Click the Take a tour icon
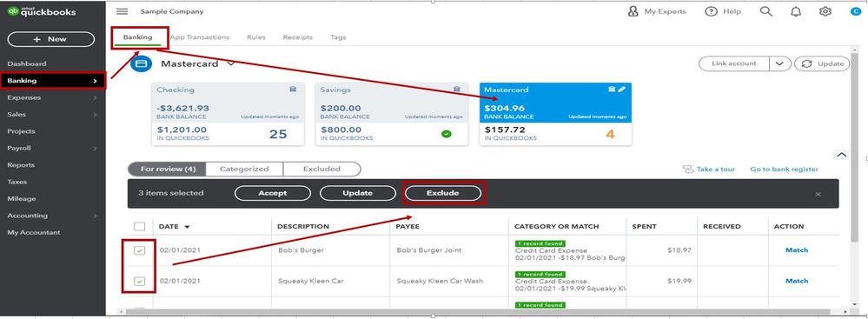 pos(688,169)
